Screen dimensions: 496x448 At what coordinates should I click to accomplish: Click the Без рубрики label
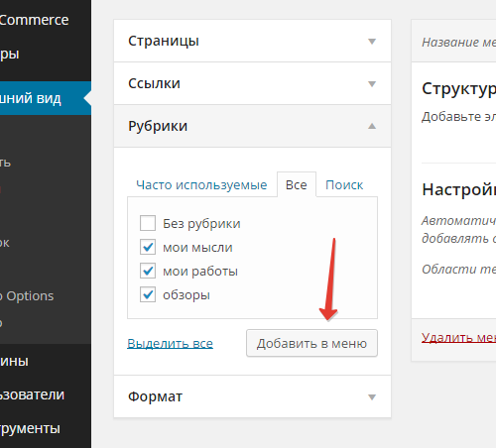point(201,224)
